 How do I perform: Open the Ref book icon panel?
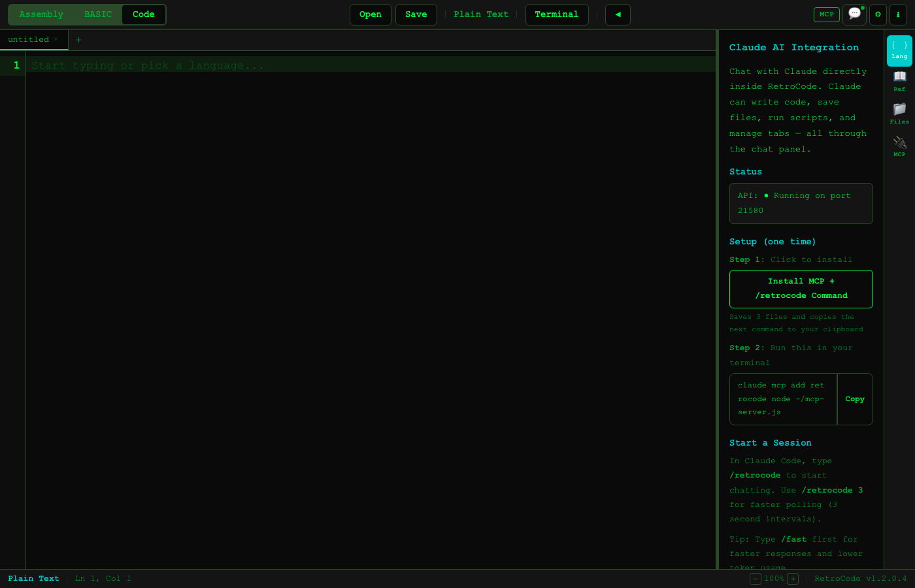(x=899, y=80)
